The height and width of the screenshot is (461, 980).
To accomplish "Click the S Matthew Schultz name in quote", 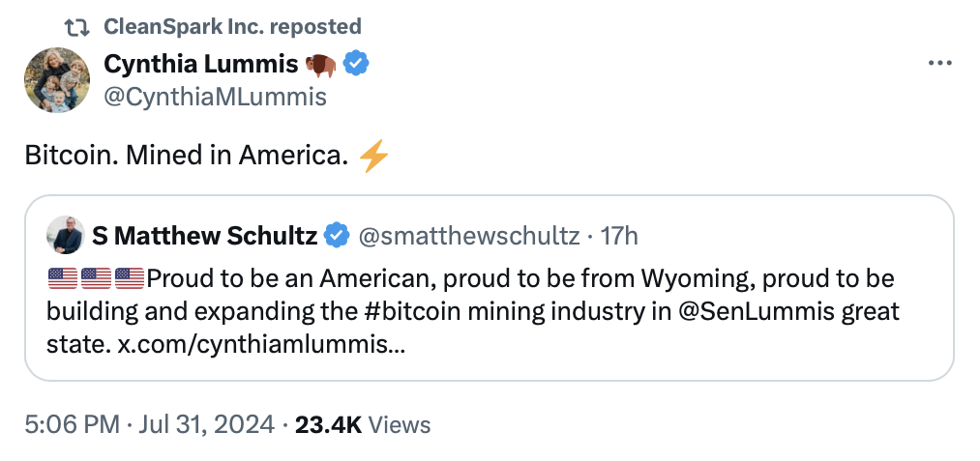I will coord(204,236).
